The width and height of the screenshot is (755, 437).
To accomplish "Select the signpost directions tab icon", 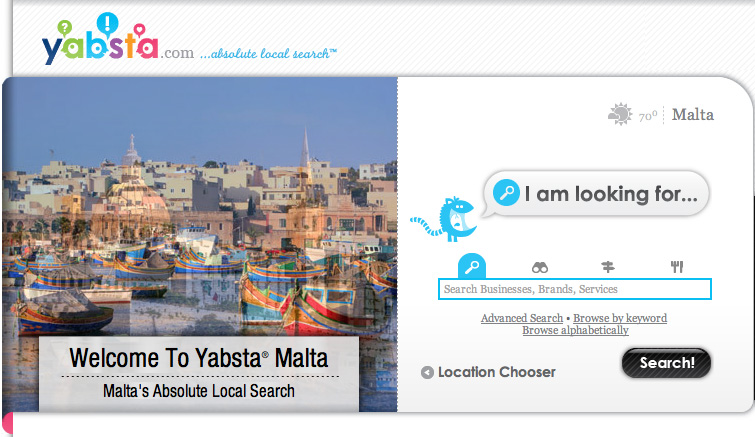I will point(608,267).
